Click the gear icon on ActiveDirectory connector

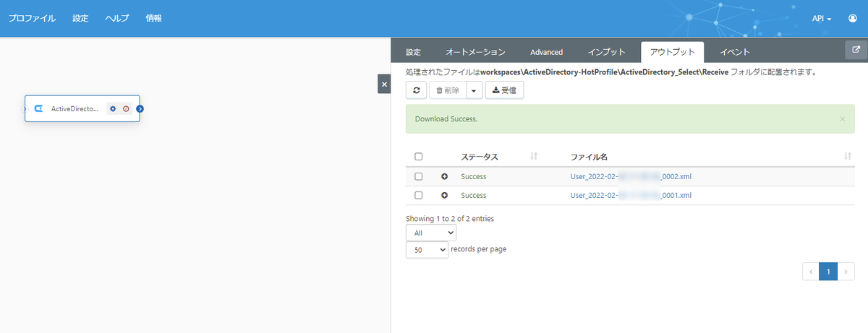(113, 109)
